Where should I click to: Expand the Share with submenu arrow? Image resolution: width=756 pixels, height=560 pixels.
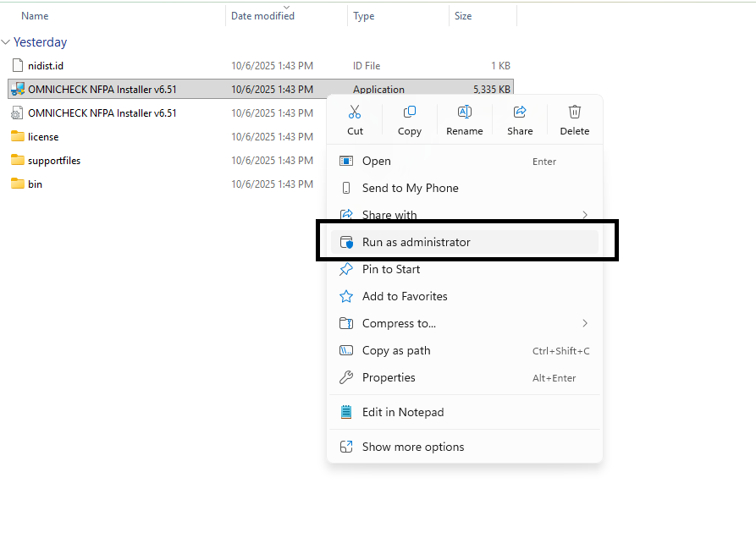coord(585,215)
